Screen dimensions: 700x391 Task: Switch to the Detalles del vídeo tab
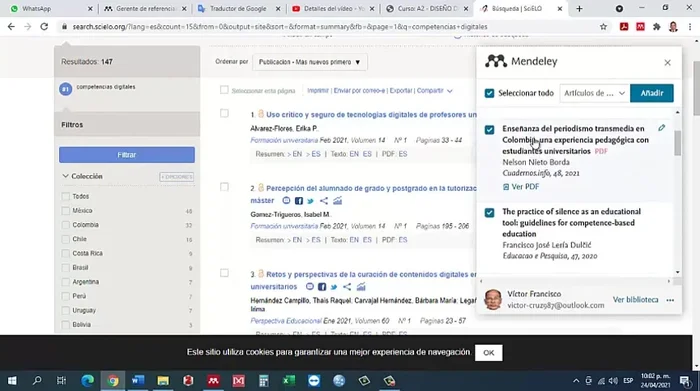point(333,8)
